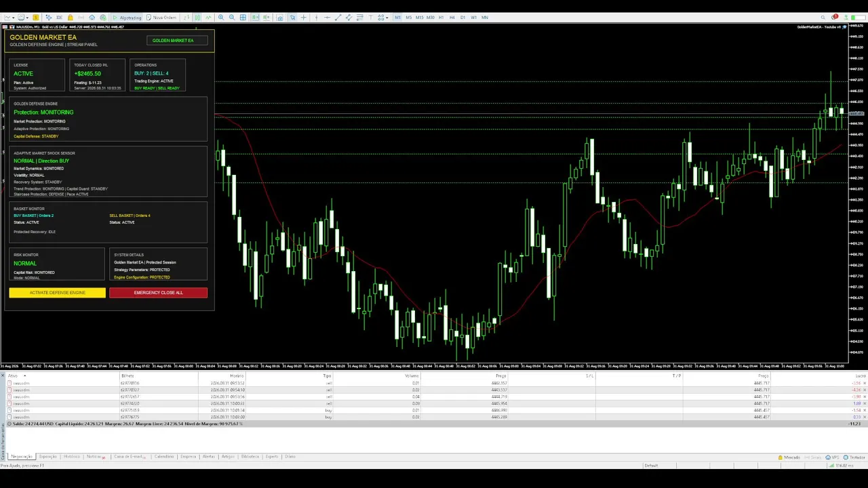
Task: Switch chart to M15 timeframe
Action: coord(420,18)
